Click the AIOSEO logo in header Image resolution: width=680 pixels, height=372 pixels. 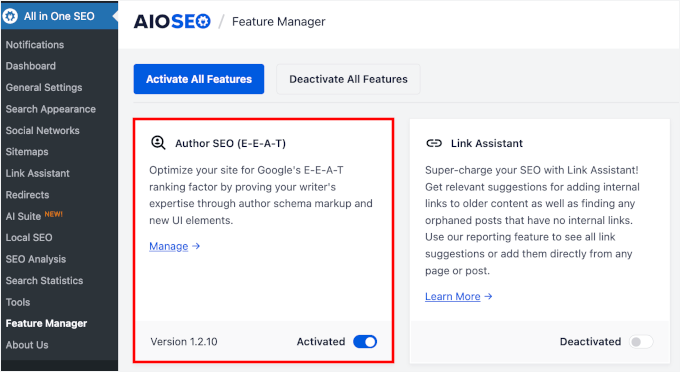coord(172,21)
